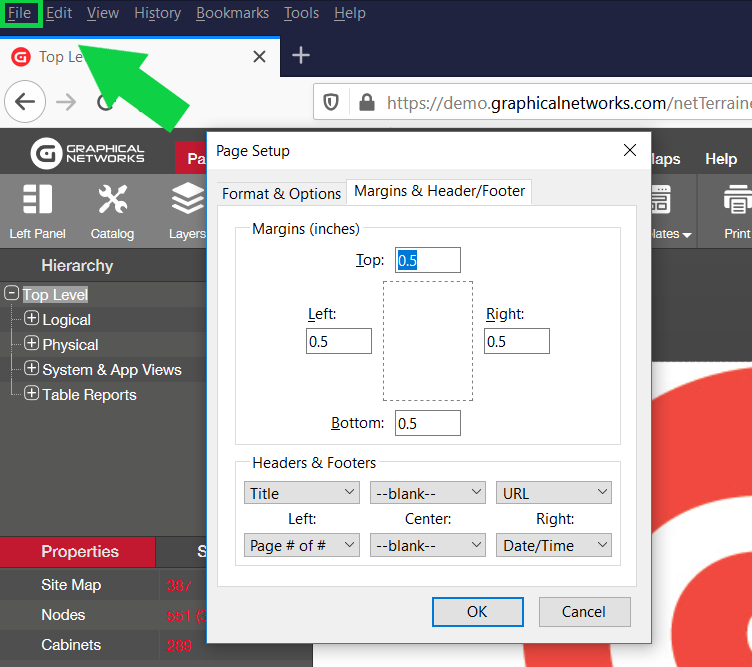Open a new browser tab
752x667 pixels.
[300, 56]
